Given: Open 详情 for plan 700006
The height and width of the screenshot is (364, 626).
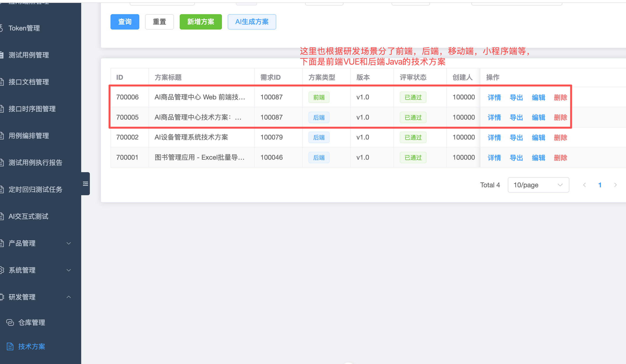Looking at the screenshot, I should coord(494,97).
